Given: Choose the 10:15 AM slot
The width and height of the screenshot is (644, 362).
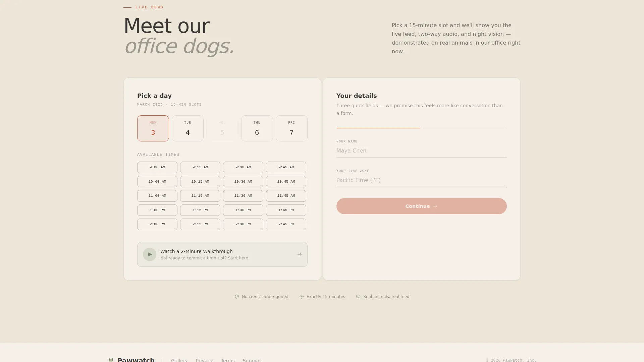Looking at the screenshot, I should 200,182.
